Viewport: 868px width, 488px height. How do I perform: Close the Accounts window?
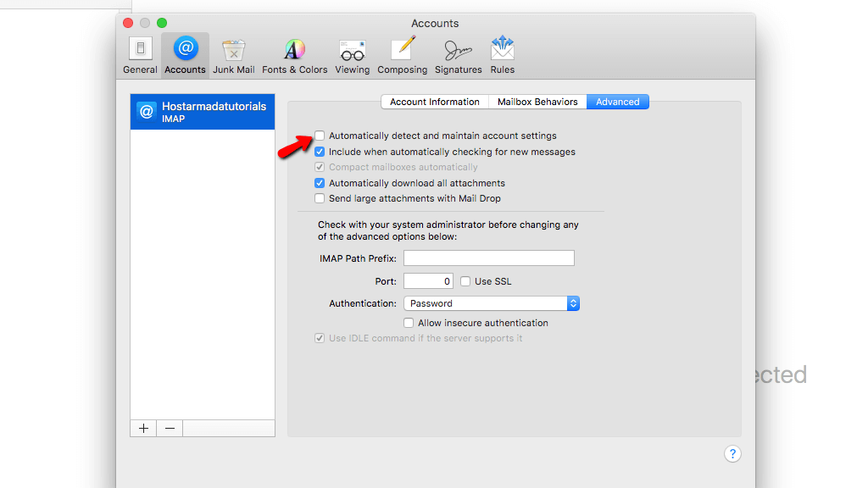tap(128, 23)
